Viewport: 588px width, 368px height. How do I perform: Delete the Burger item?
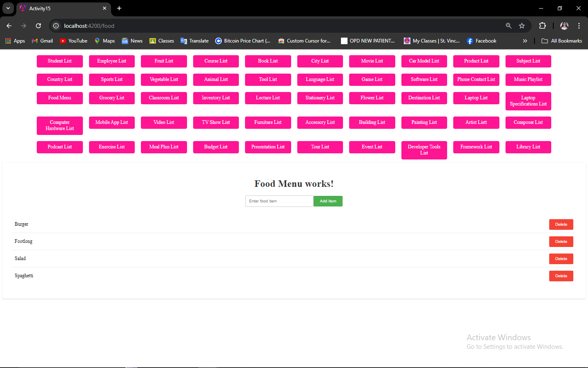[561, 224]
